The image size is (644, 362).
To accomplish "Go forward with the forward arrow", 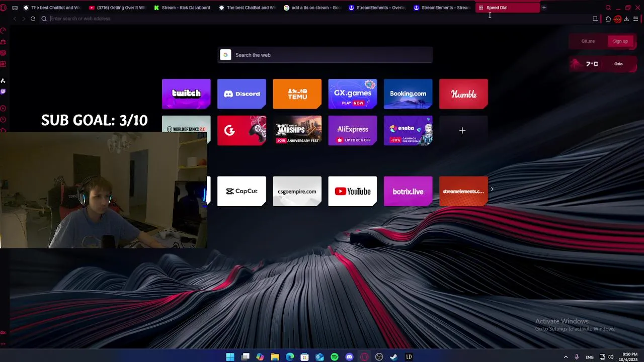I will 23,19.
